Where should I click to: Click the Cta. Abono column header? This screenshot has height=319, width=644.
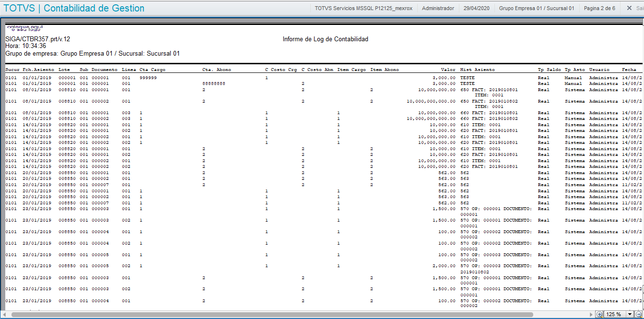(x=217, y=70)
